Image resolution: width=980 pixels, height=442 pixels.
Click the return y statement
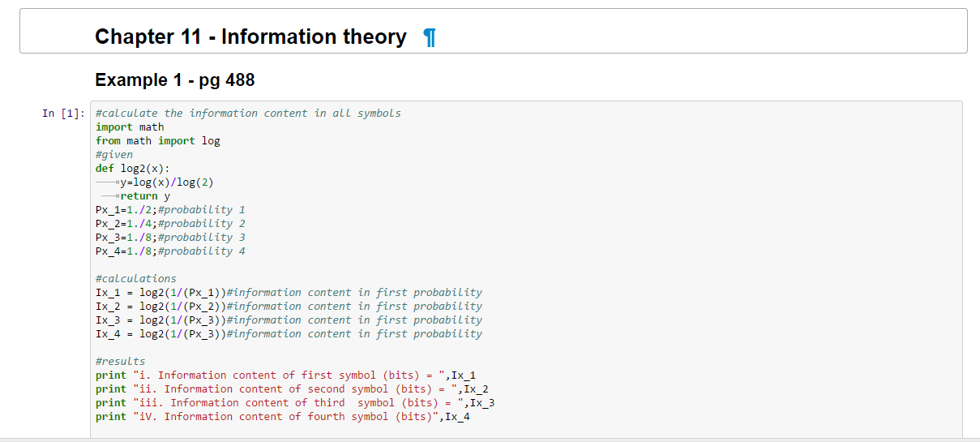(145, 196)
